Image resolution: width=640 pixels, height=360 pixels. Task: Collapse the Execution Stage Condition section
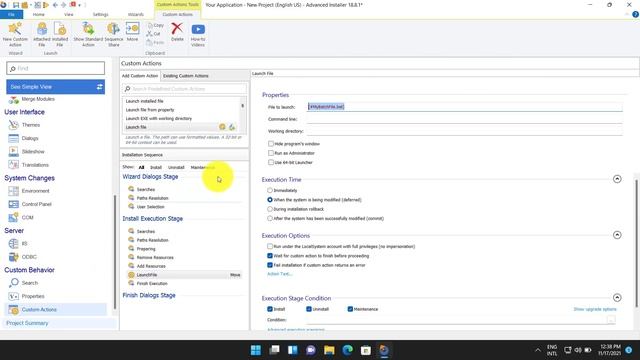coord(617,298)
